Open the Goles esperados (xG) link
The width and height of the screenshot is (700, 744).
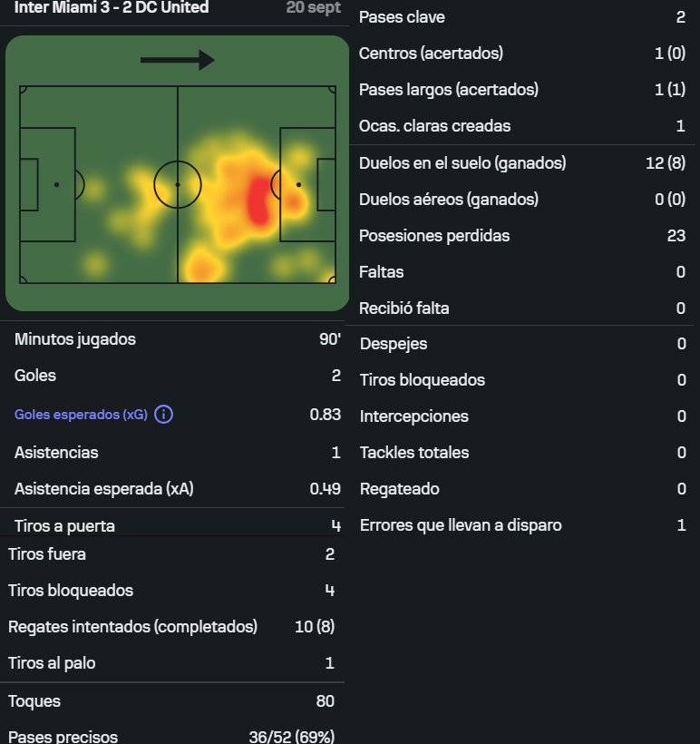81,415
